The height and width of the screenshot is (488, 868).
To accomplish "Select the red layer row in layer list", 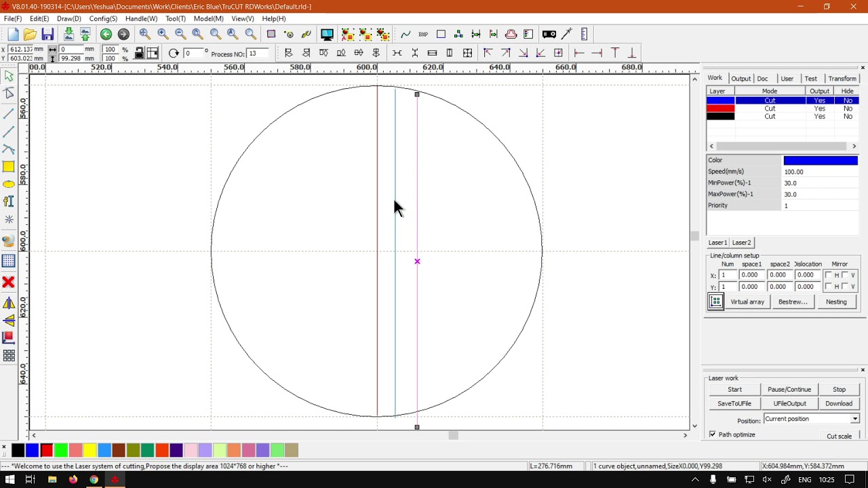I will point(783,108).
